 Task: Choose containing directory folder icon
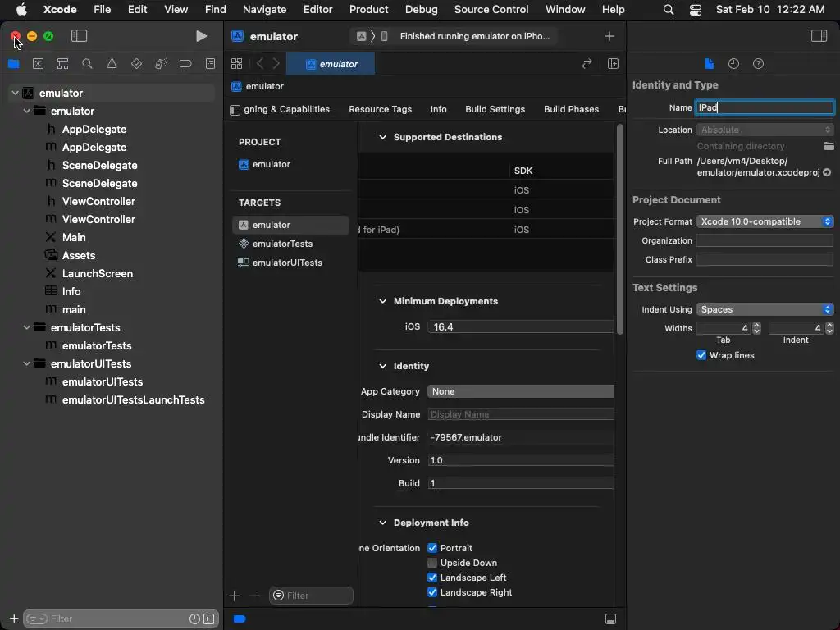[829, 146]
